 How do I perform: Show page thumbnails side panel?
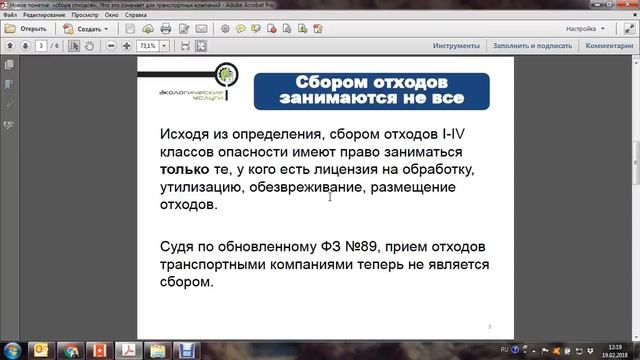[9, 64]
